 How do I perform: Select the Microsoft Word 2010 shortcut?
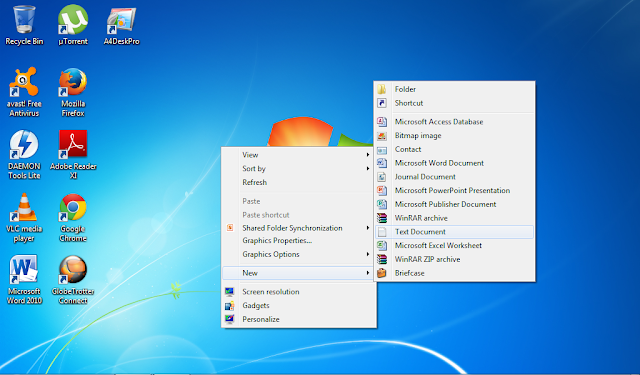coord(24,280)
